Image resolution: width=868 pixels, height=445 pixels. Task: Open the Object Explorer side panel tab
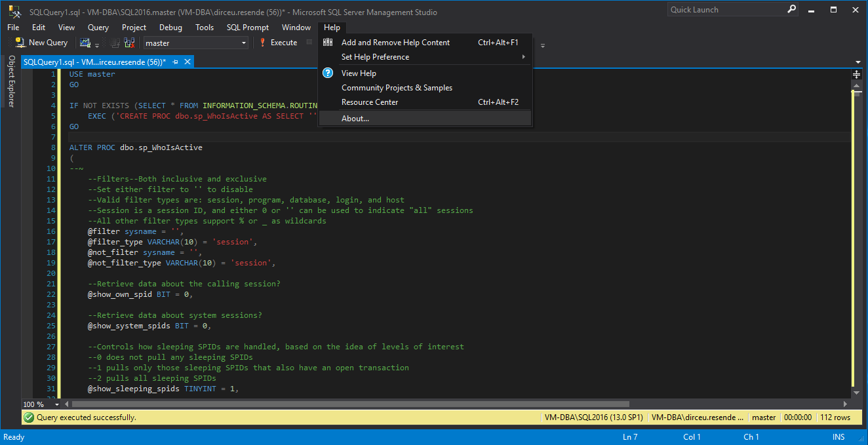(x=11, y=81)
